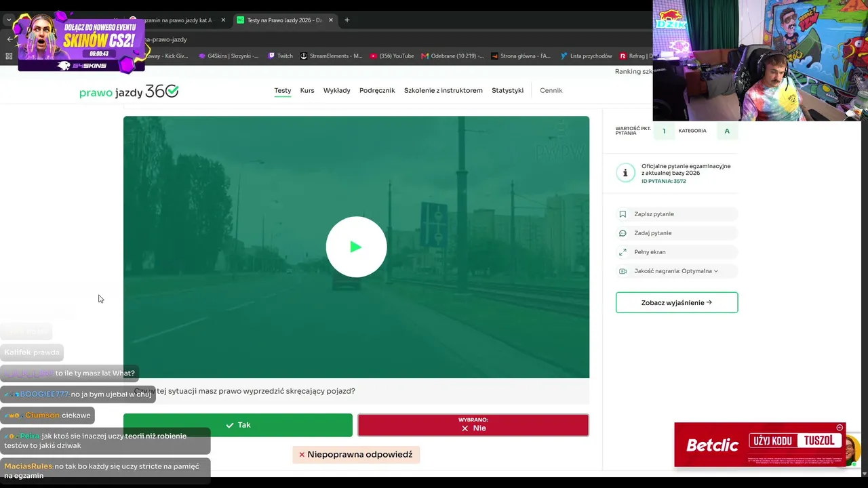Open the Cennik pricing link
The height and width of the screenshot is (488, 868).
point(551,90)
